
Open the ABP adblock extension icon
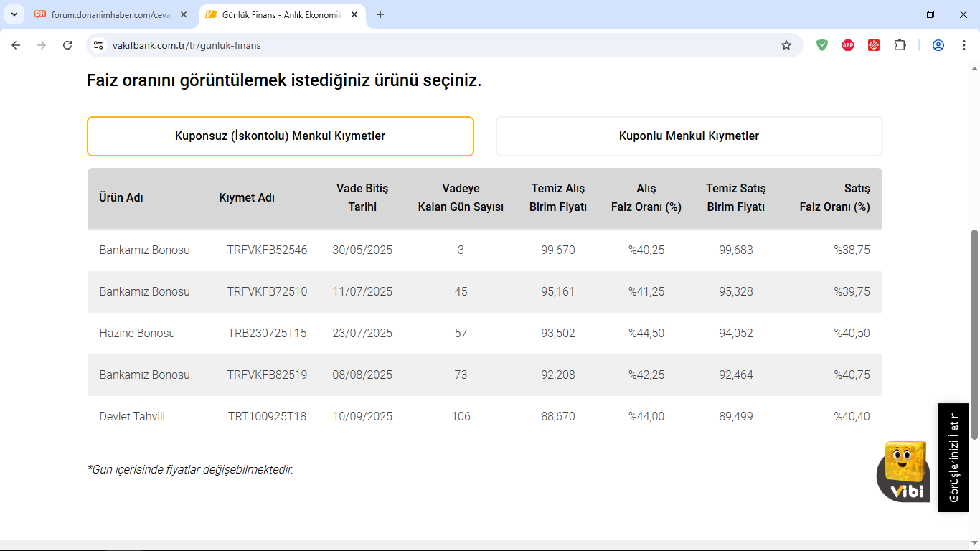pyautogui.click(x=848, y=45)
